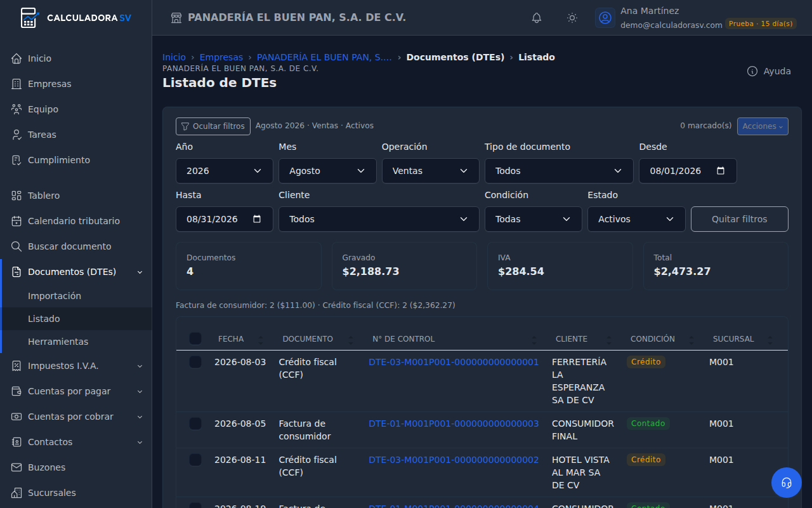Image resolution: width=812 pixels, height=508 pixels.
Task: Click the Quitar filtros button
Action: [x=740, y=219]
